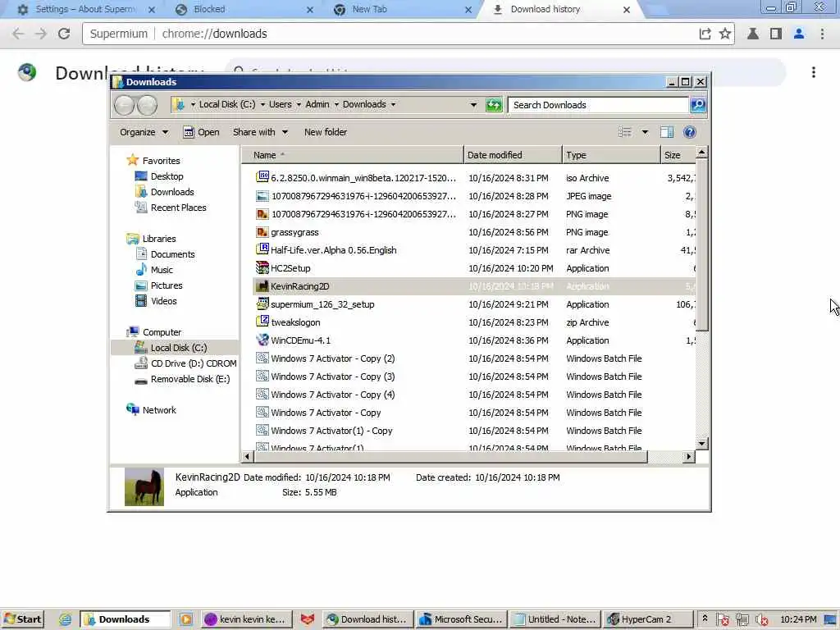This screenshot has width=840, height=630.
Task: Open browser three-dot menu
Action: point(822,34)
